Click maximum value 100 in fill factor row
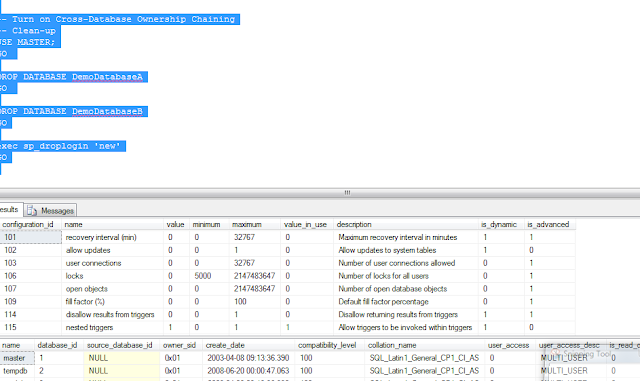640x381 pixels. [254, 302]
